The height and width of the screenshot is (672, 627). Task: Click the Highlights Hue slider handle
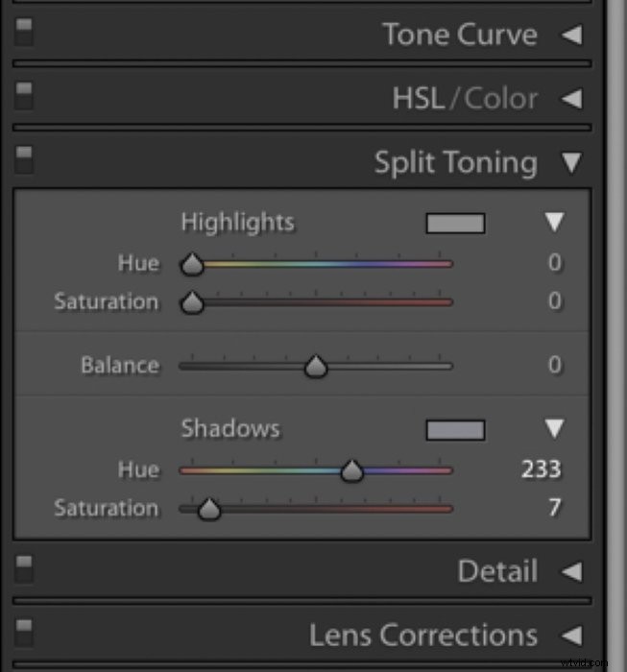click(x=192, y=264)
